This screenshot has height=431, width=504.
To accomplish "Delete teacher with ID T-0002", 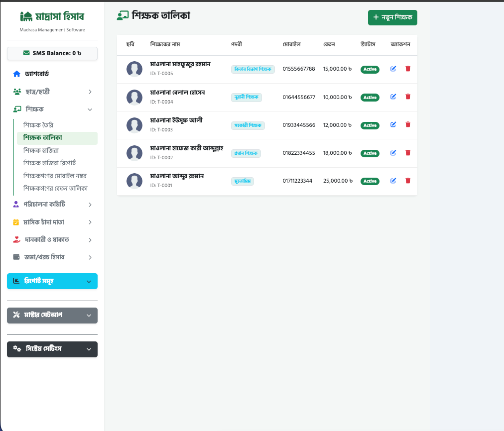I will coord(408,153).
